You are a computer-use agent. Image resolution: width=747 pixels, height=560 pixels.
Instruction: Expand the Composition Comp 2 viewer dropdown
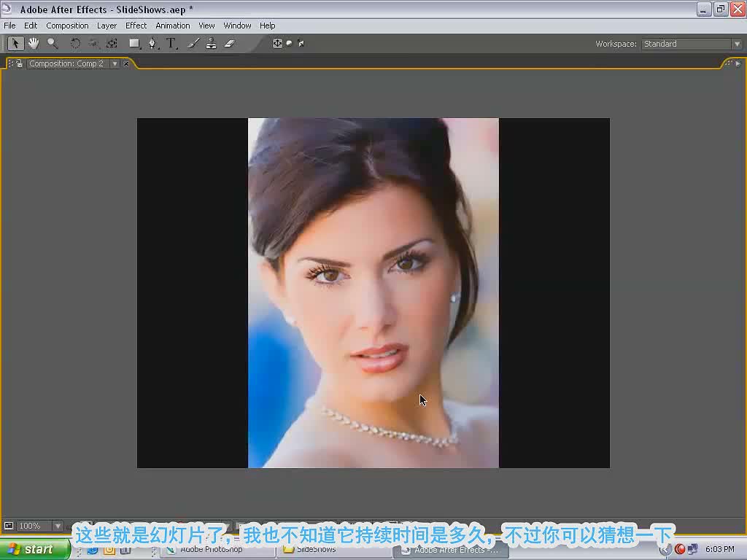[x=115, y=63]
